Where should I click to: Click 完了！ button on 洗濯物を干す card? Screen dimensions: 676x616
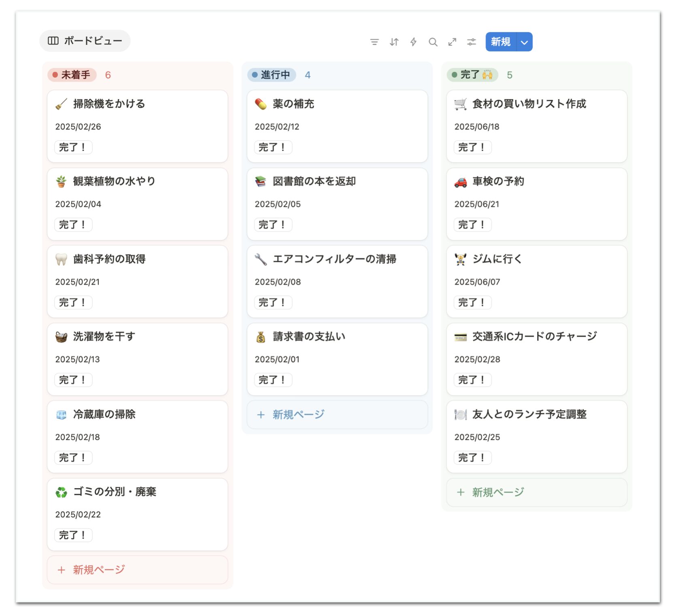click(73, 380)
